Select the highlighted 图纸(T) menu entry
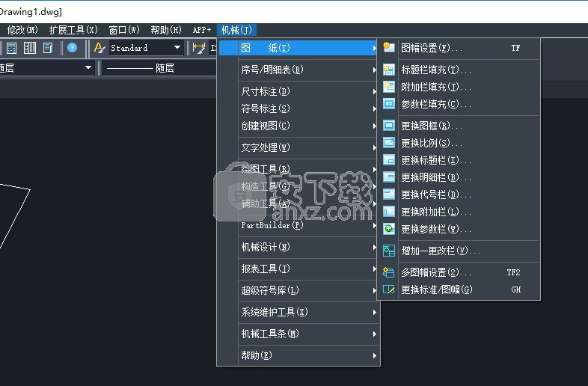 tap(298, 48)
